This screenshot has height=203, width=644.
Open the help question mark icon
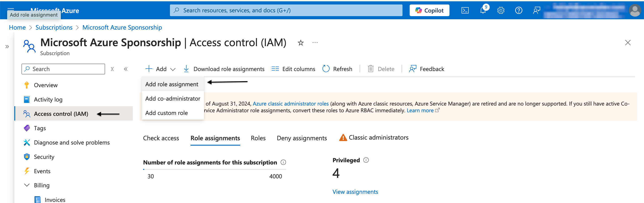tap(519, 10)
